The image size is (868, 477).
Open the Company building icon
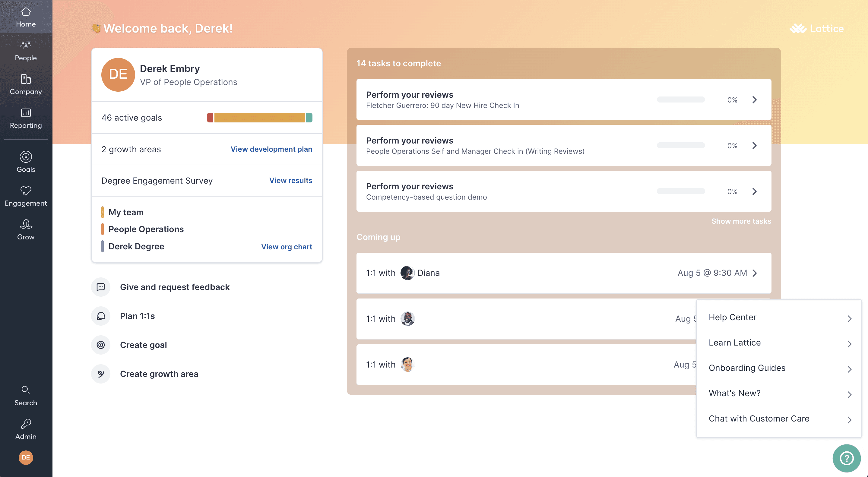26,79
